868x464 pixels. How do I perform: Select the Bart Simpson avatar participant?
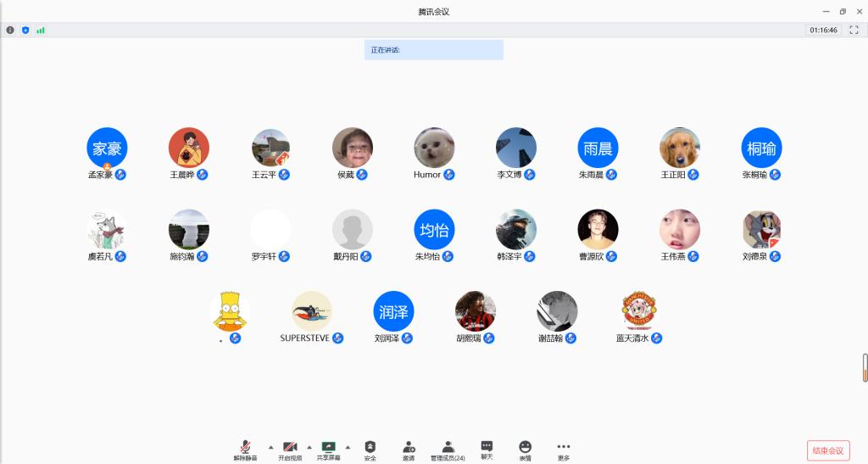pyautogui.click(x=230, y=311)
